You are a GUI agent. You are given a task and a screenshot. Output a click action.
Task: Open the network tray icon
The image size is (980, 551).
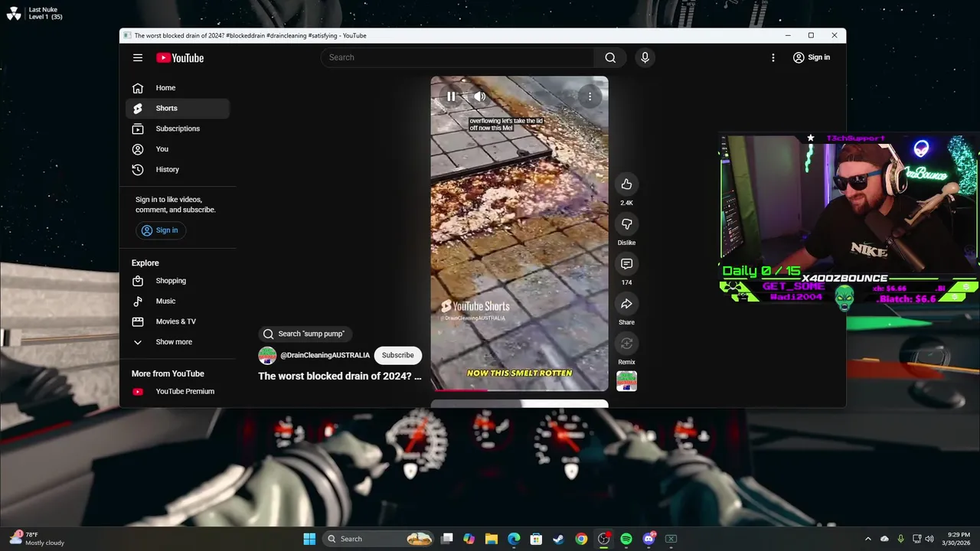coord(917,539)
